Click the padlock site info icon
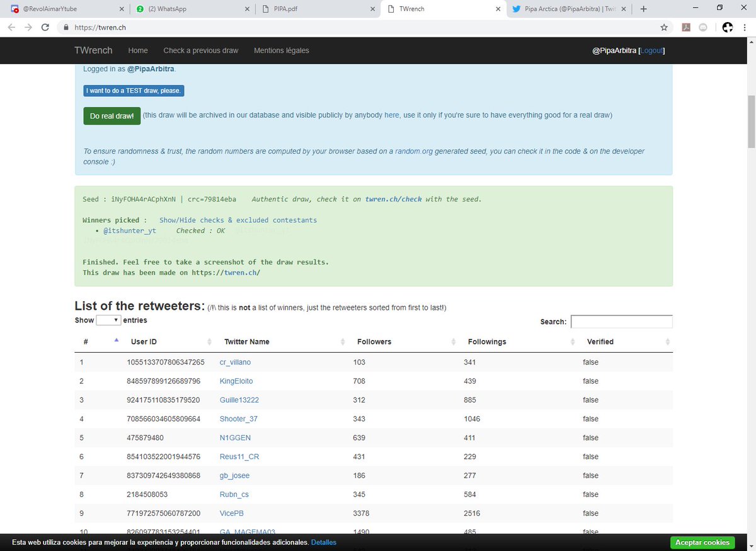 66,28
